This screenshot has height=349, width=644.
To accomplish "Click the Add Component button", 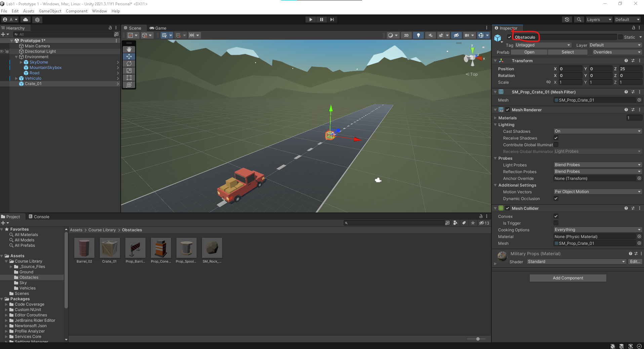I will tap(568, 278).
